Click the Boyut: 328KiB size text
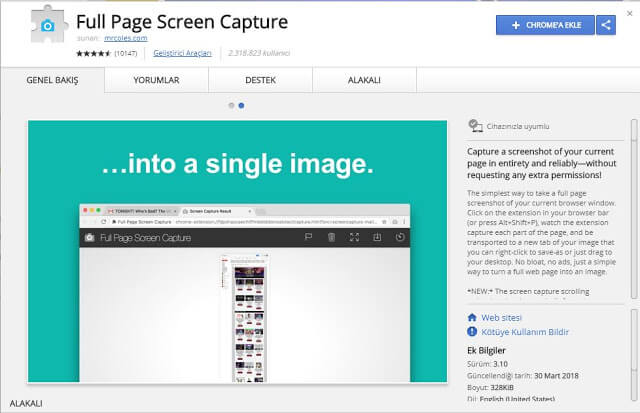 point(490,387)
